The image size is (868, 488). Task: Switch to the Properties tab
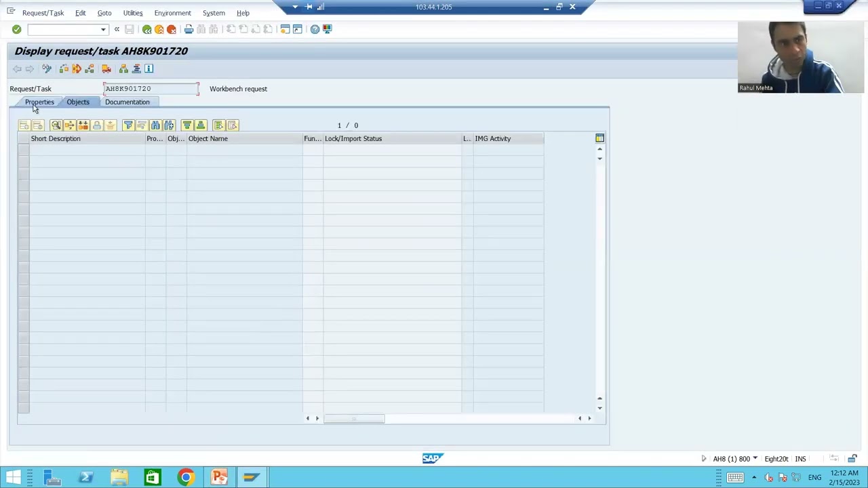pos(39,102)
